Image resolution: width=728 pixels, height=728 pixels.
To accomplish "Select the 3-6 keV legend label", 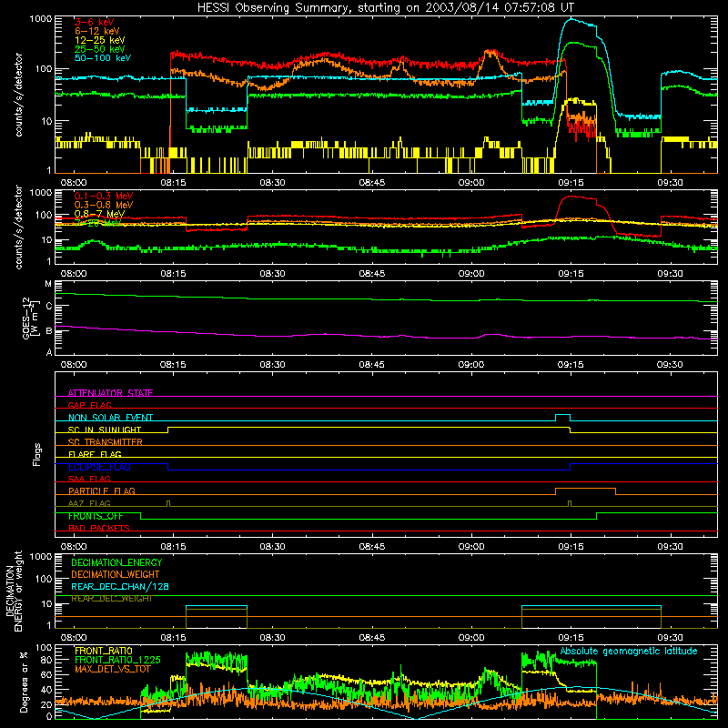I will click(x=95, y=22).
